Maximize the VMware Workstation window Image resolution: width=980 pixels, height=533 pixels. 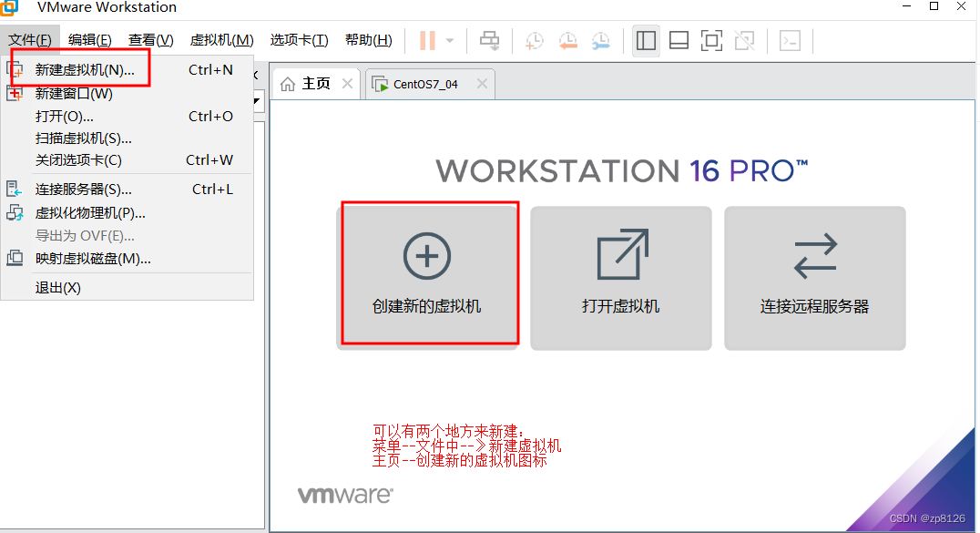point(934,6)
